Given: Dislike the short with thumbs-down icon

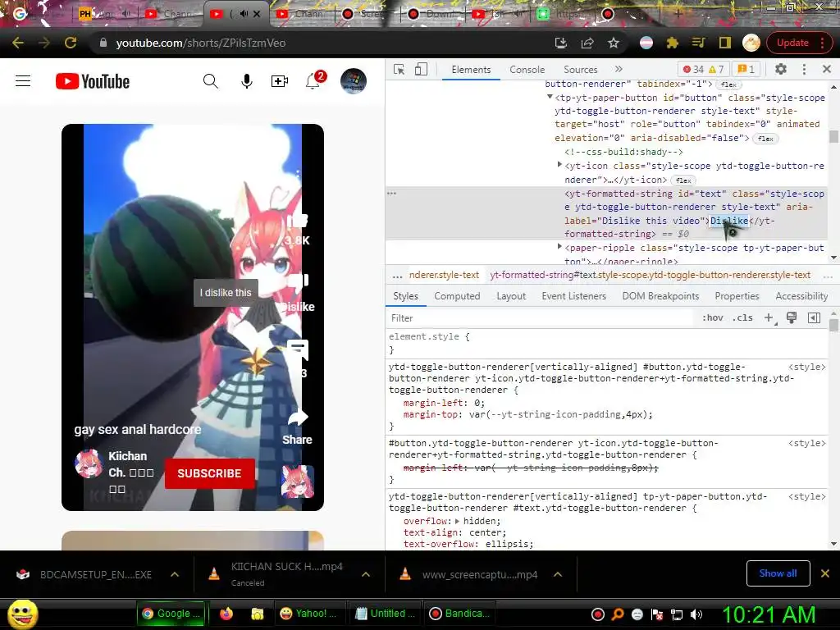Looking at the screenshot, I should [298, 282].
